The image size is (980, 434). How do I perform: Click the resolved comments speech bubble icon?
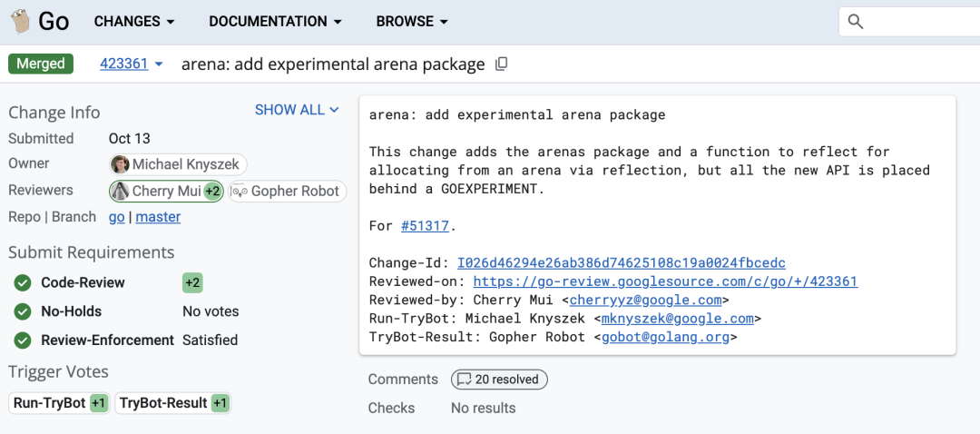464,380
